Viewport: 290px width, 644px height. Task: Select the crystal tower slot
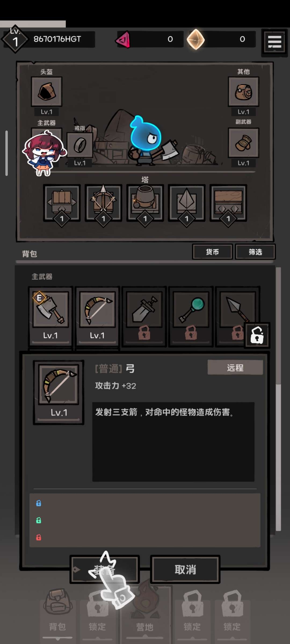[187, 203]
